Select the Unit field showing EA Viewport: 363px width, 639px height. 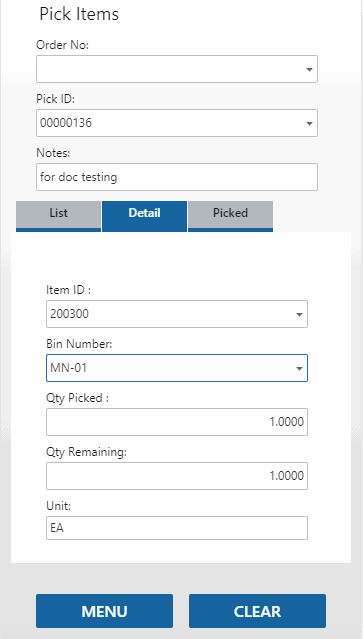click(177, 528)
